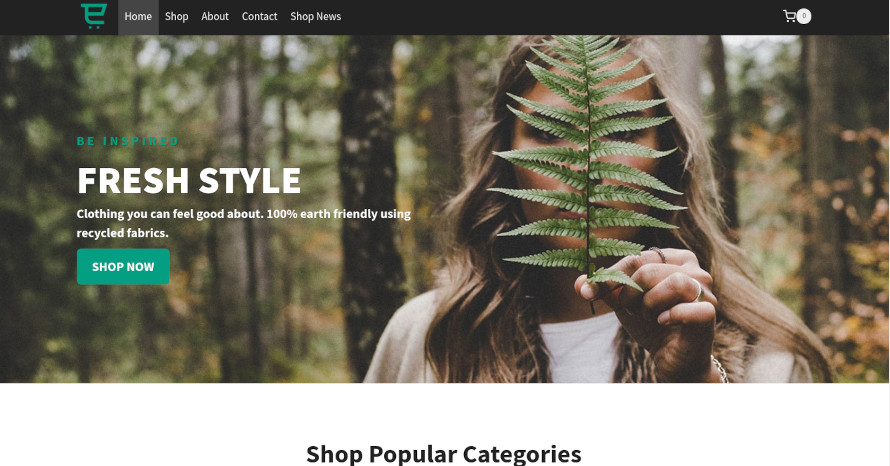Click the cart item count badge
Image resolution: width=890 pixels, height=466 pixels.
coord(804,16)
